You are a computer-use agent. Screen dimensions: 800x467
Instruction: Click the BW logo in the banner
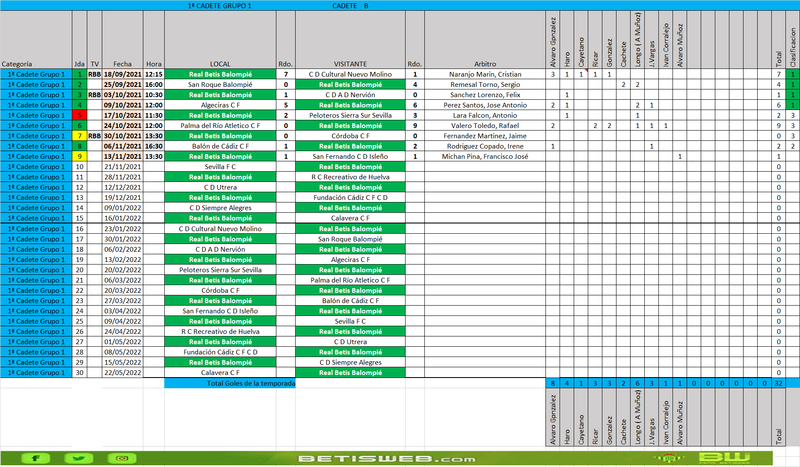tap(724, 457)
